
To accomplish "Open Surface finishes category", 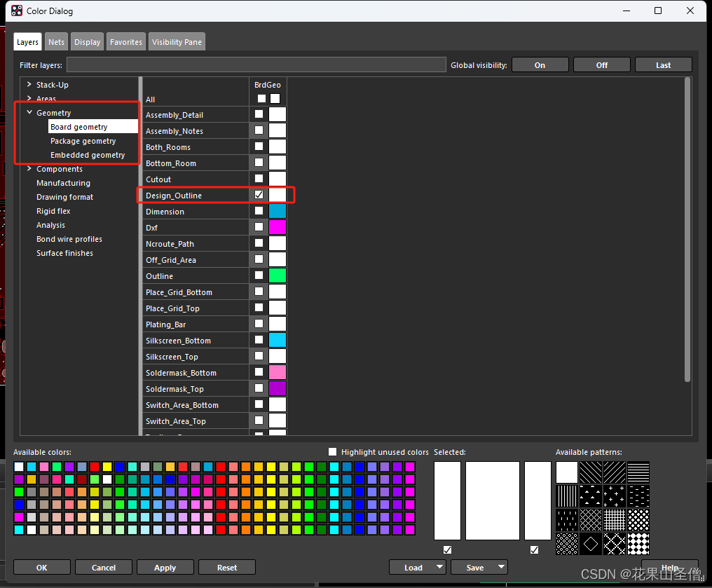I will (64, 253).
